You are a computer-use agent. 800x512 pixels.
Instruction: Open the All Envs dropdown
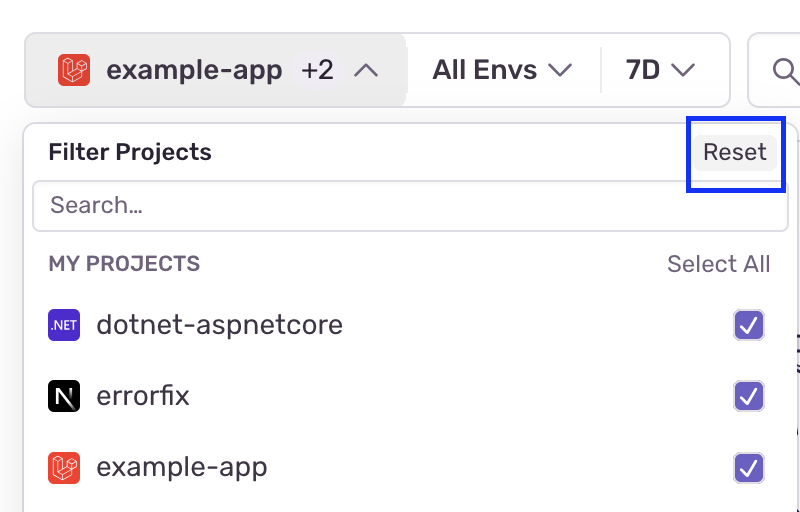click(503, 70)
